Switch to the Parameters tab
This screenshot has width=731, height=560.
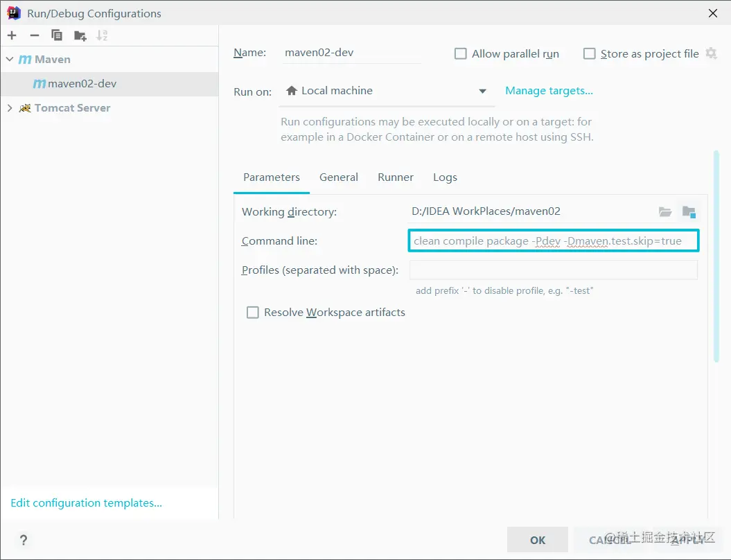click(x=272, y=177)
